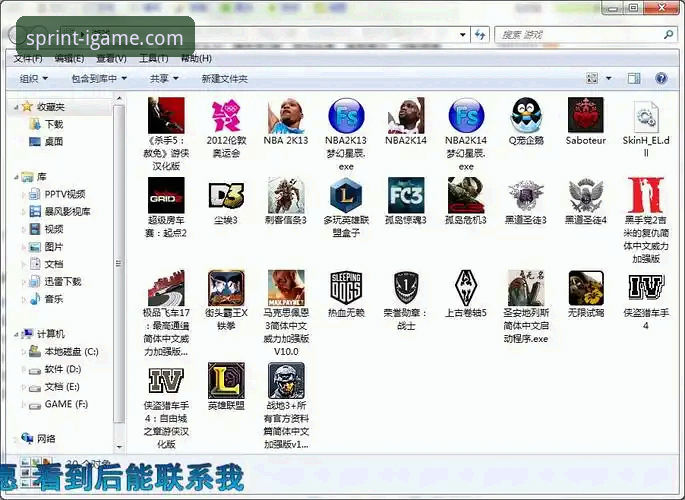The image size is (685, 500).
Task: Select the 孤岛惊魂3 (FC3) icon
Action: pos(406,195)
